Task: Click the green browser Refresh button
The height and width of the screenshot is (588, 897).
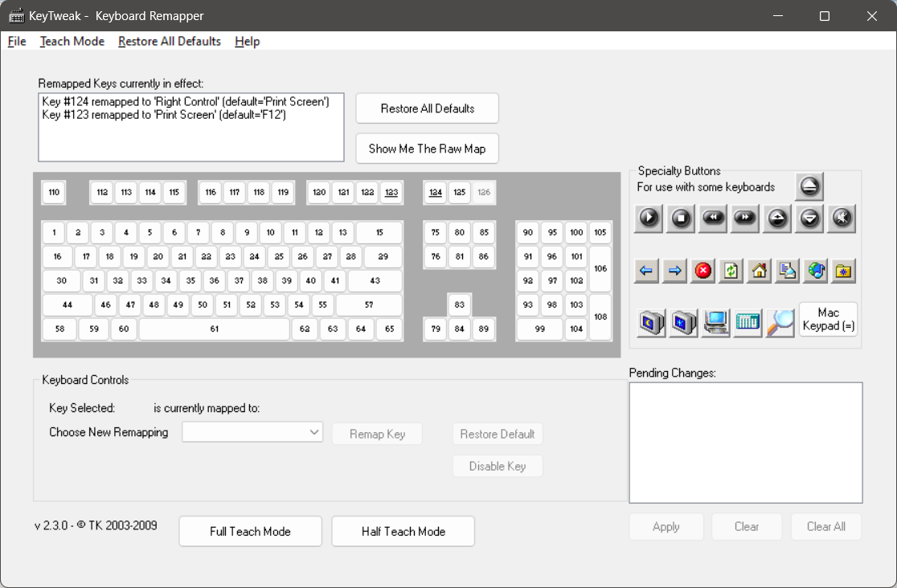Action: click(x=731, y=271)
